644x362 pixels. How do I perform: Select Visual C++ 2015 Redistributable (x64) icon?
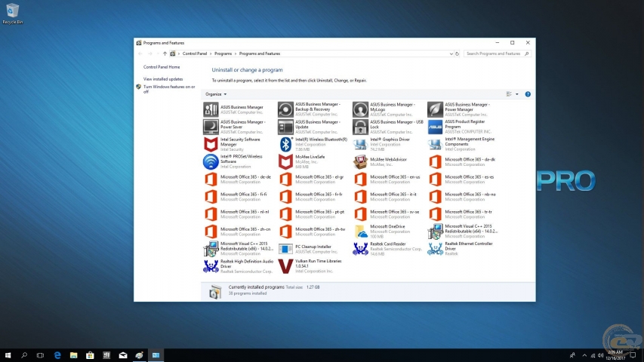(x=435, y=232)
